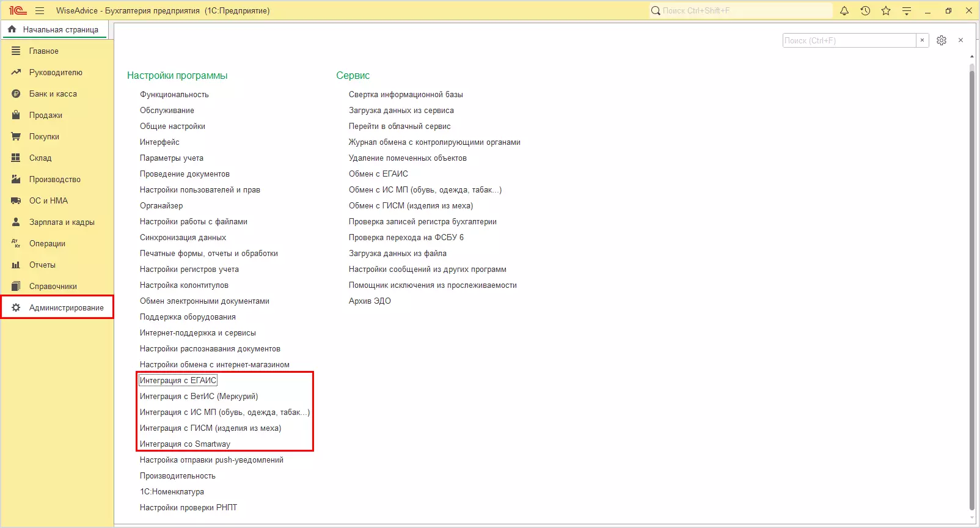The width and height of the screenshot is (980, 528).
Task: Click the vertical scrollbar of the panel
Action: click(972, 290)
